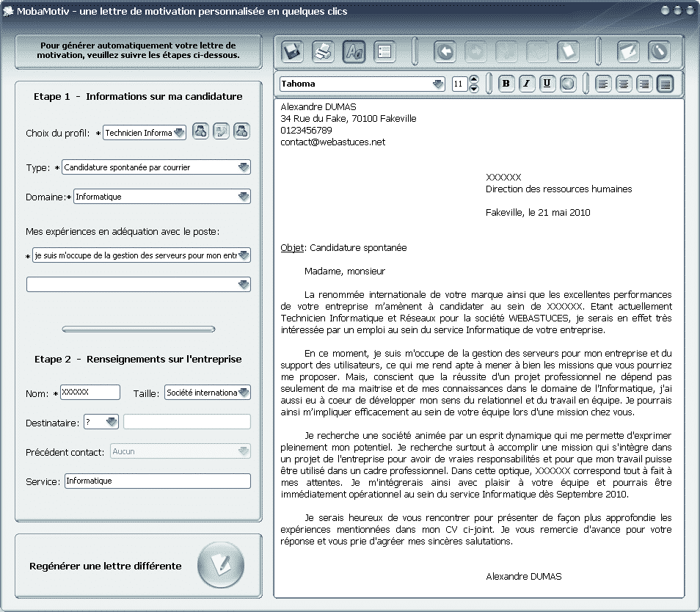Add a new profile with the person-plus icon
700x612 pixels.
(200, 131)
